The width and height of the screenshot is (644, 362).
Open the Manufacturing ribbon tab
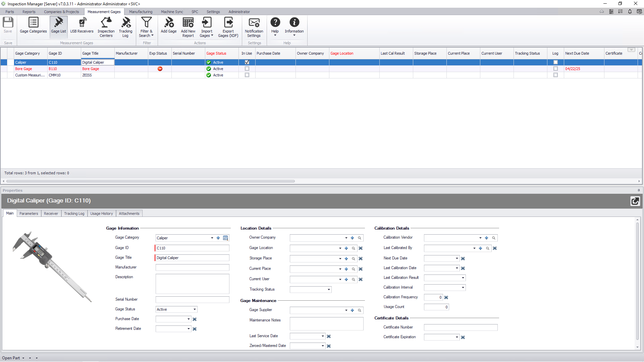141,12
